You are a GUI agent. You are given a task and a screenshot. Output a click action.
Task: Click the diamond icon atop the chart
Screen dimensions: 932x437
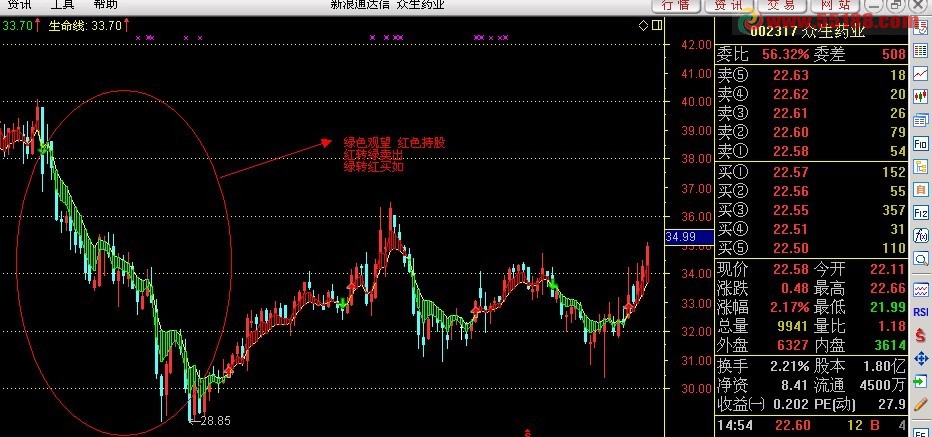tap(644, 26)
